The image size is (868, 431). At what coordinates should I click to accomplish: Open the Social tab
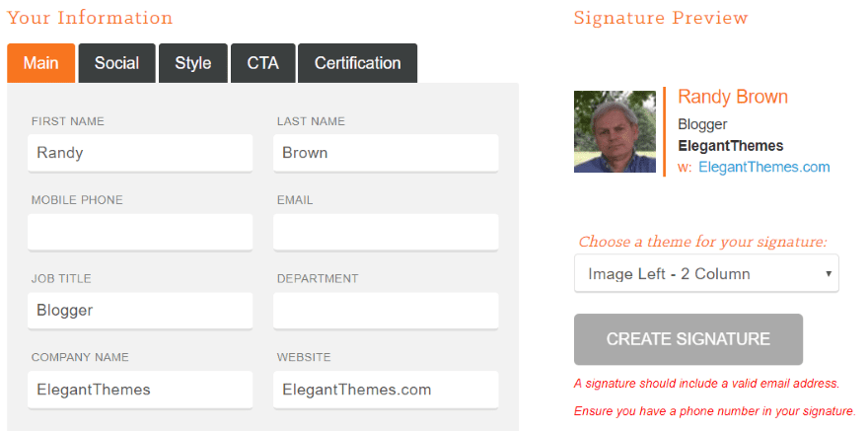[x=116, y=63]
